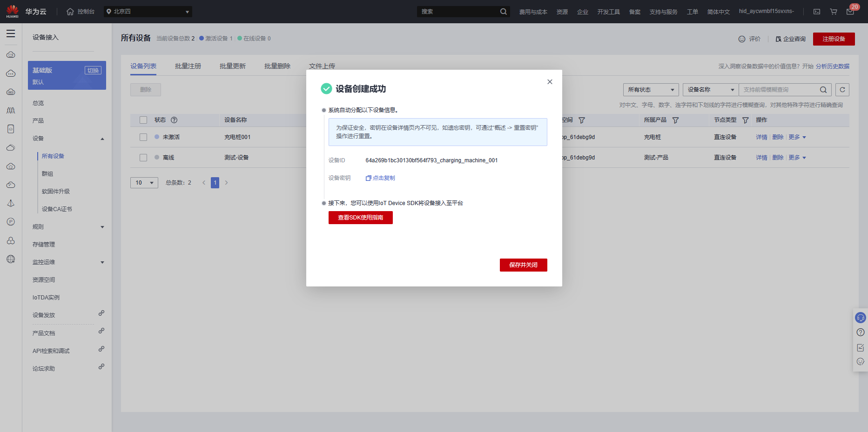
Task: Click the 点击复制 link
Action: [x=384, y=178]
